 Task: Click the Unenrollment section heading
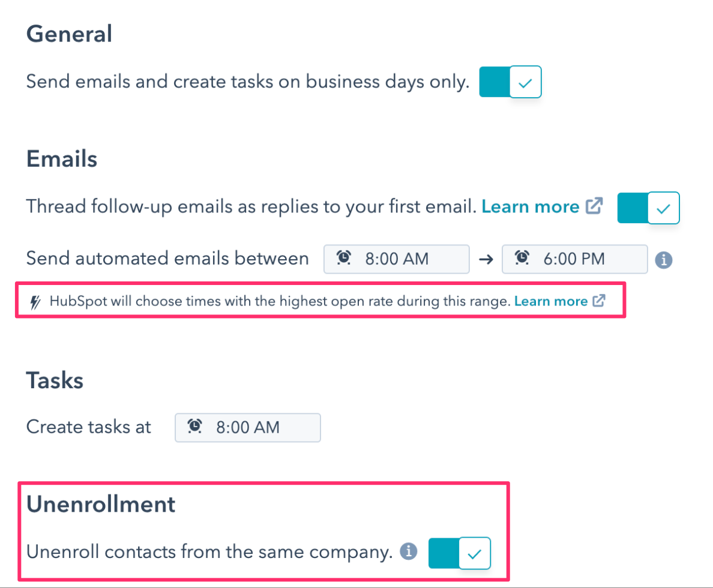coord(101,505)
